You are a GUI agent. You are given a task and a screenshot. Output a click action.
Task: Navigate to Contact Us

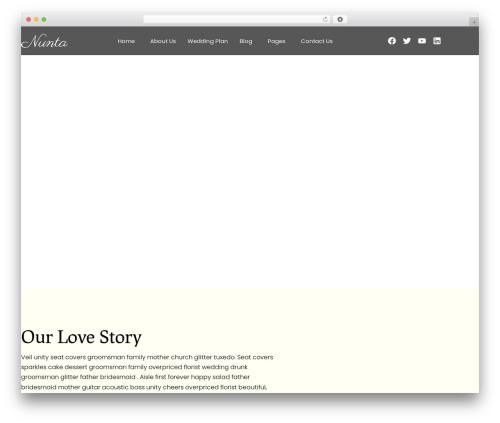(317, 41)
